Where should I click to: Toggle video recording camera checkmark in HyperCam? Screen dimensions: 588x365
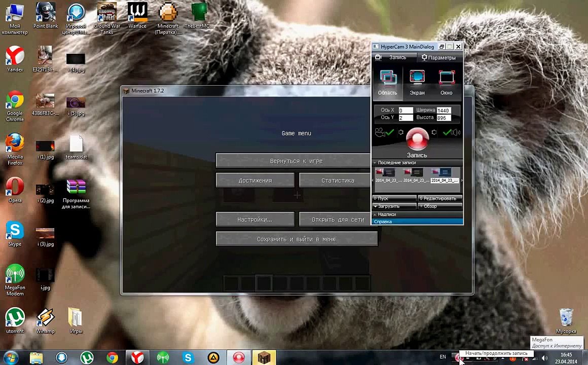point(385,132)
